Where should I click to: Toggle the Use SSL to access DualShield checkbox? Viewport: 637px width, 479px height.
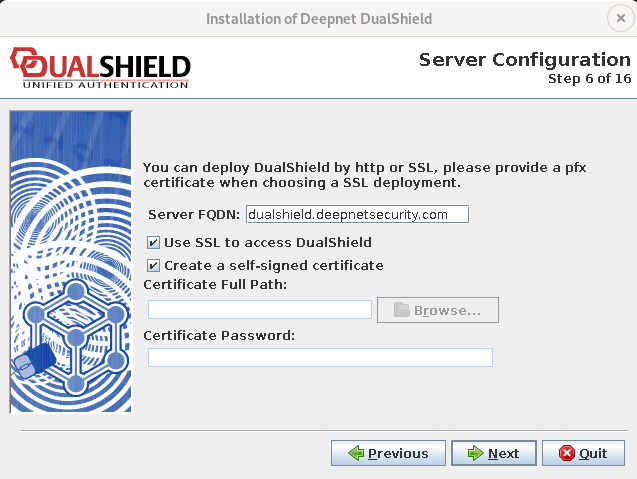click(153, 242)
